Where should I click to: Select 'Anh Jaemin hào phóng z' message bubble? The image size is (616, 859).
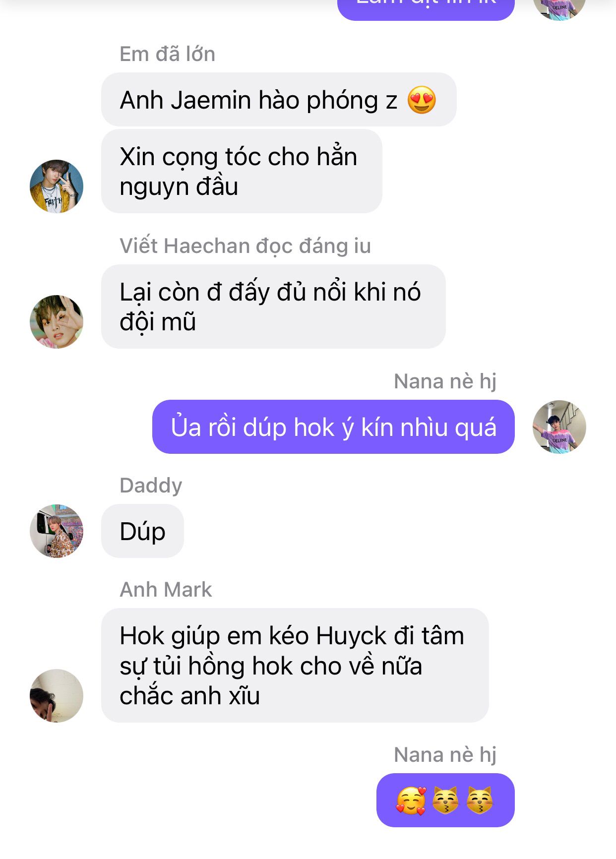[279, 100]
